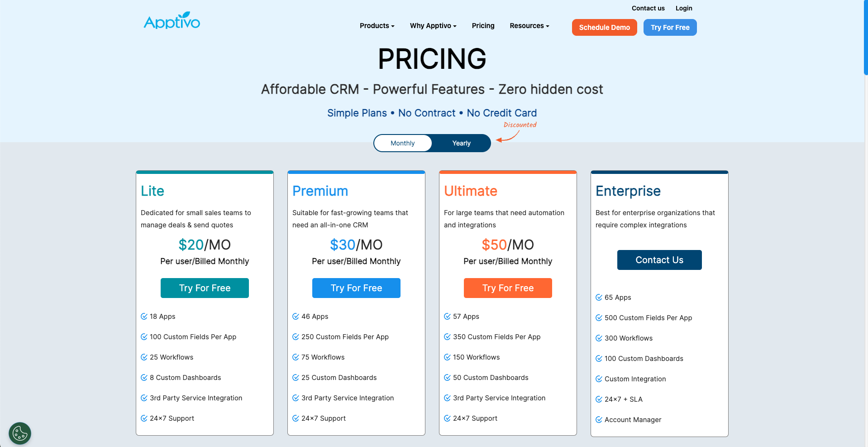The width and height of the screenshot is (868, 447).
Task: Switch billing to Yearly
Action: [461, 143]
